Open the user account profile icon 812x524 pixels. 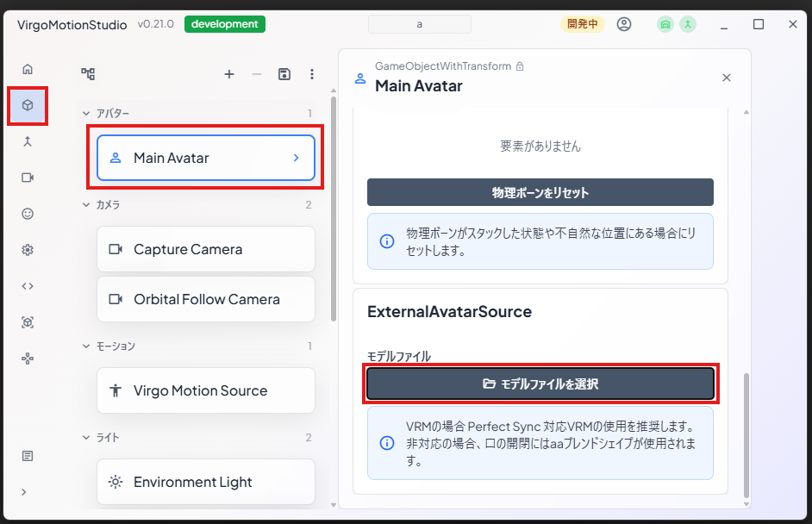click(624, 24)
